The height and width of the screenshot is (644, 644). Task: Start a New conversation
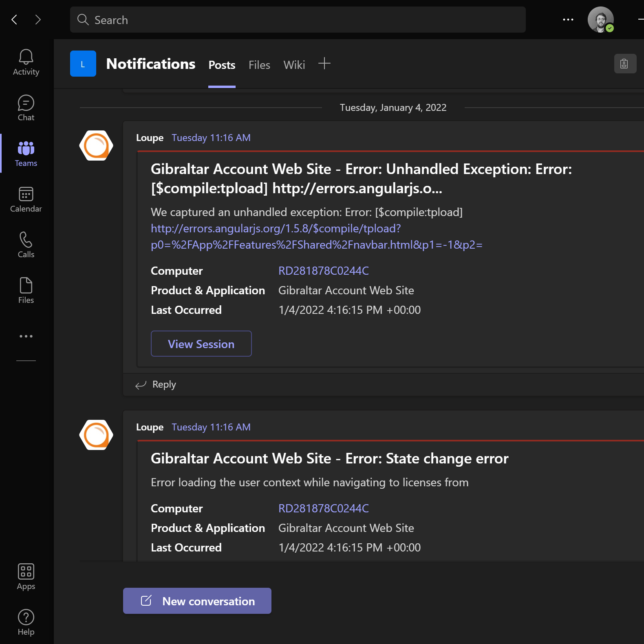[x=197, y=601]
